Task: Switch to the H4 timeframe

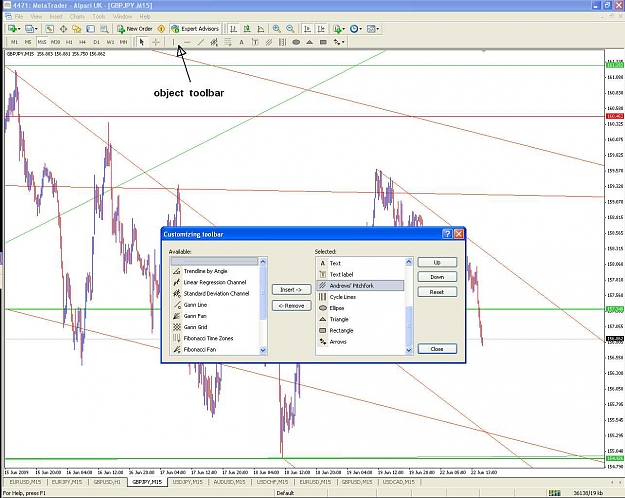Action: pyautogui.click(x=83, y=42)
